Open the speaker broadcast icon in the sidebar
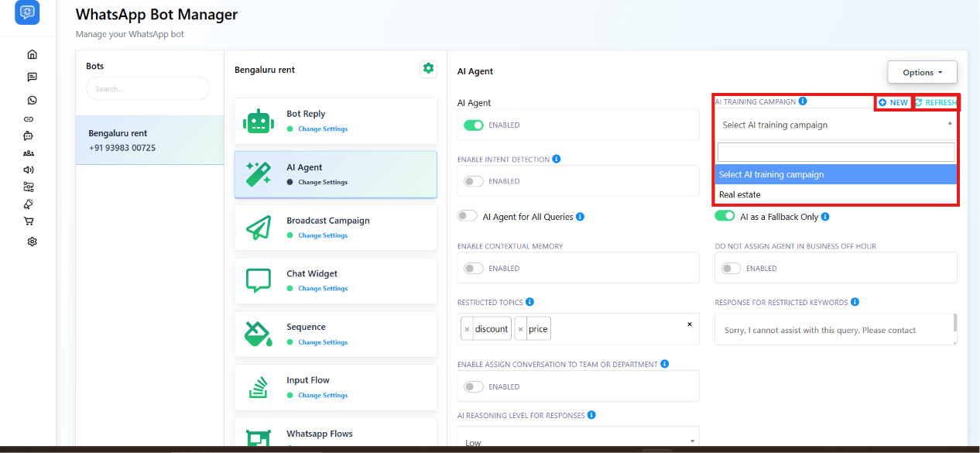This screenshot has width=980, height=453. point(29,170)
